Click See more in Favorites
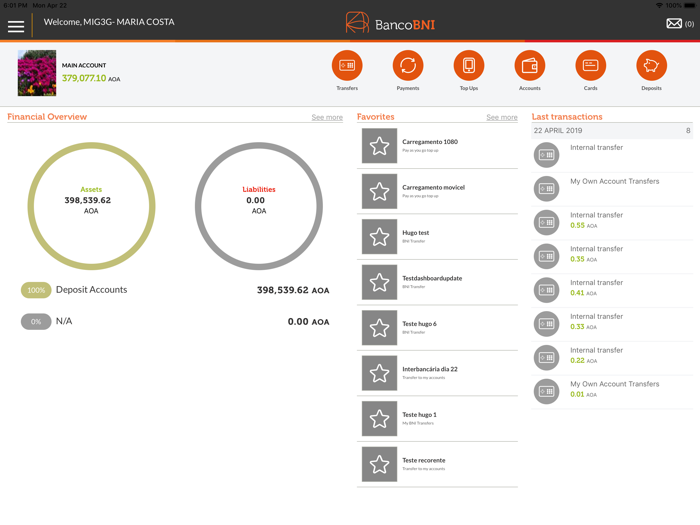The height and width of the screenshot is (525, 700). (502, 117)
